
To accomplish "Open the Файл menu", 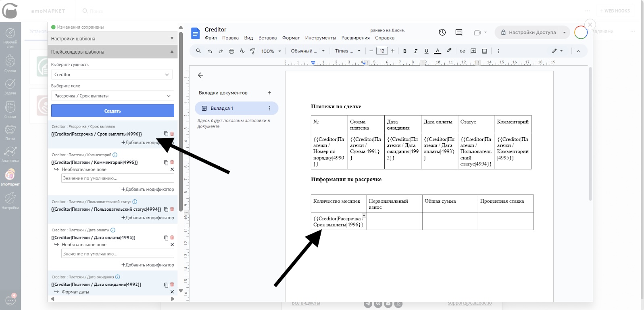I will coord(211,38).
